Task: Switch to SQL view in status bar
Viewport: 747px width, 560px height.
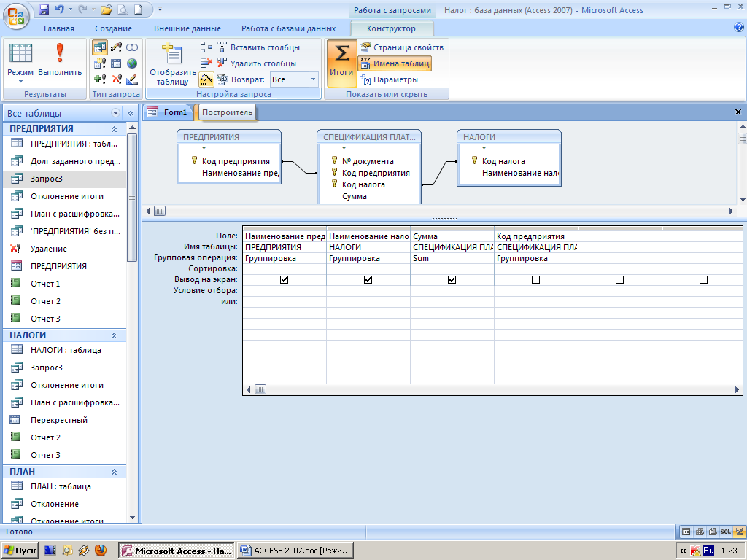Action: click(726, 532)
